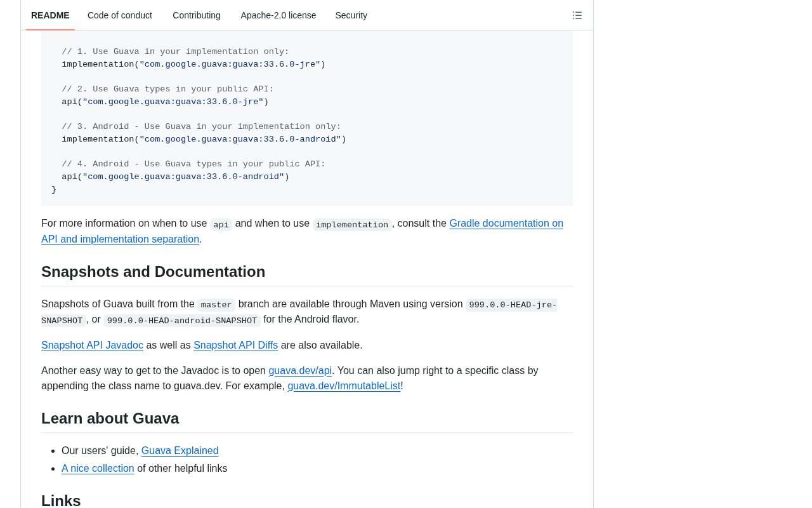The image size is (812, 508).
Task: Open Snapshot API Javadoc link
Action: [92, 345]
